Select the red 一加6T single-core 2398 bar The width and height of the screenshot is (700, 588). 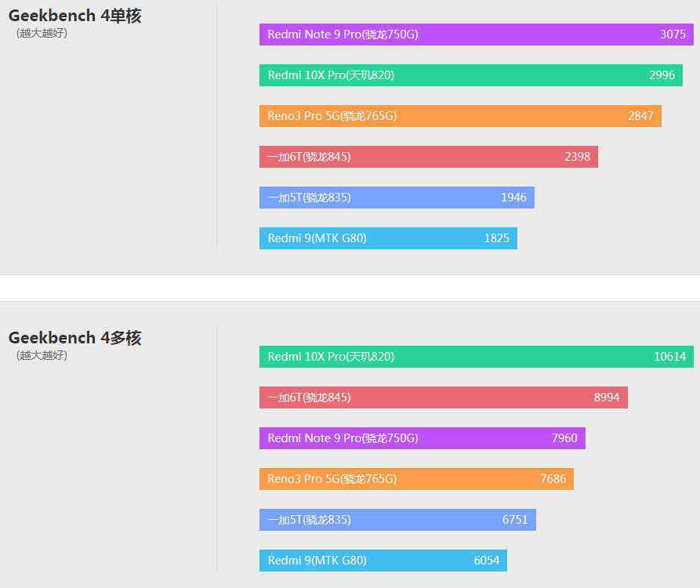click(429, 157)
